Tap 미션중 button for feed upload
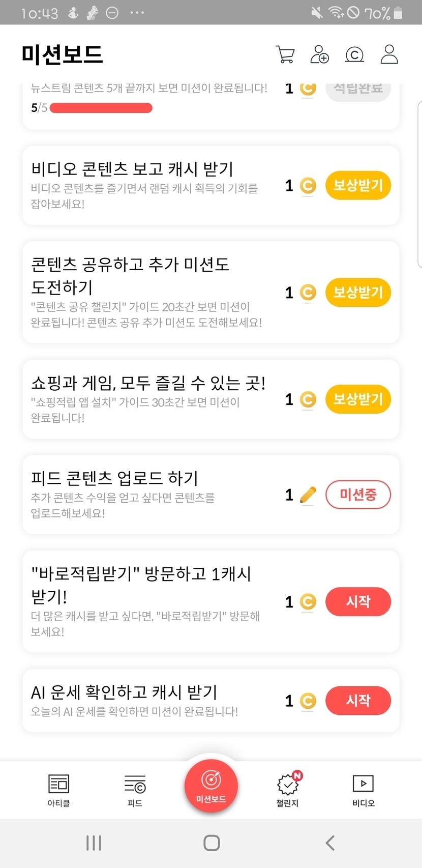The image size is (422, 868). (358, 495)
